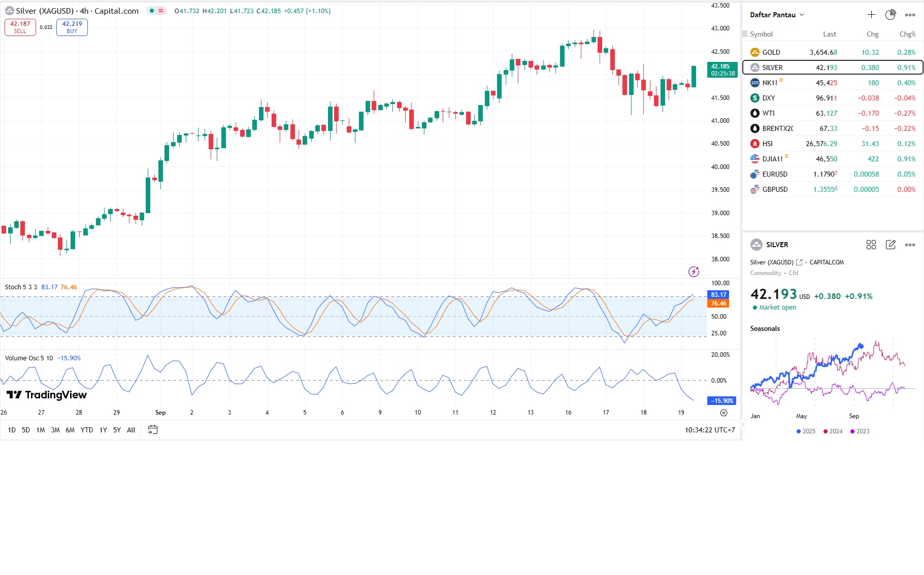Open the 10:34:22 UTC+7 timezone menu
This screenshot has width=924, height=575.
pos(710,430)
